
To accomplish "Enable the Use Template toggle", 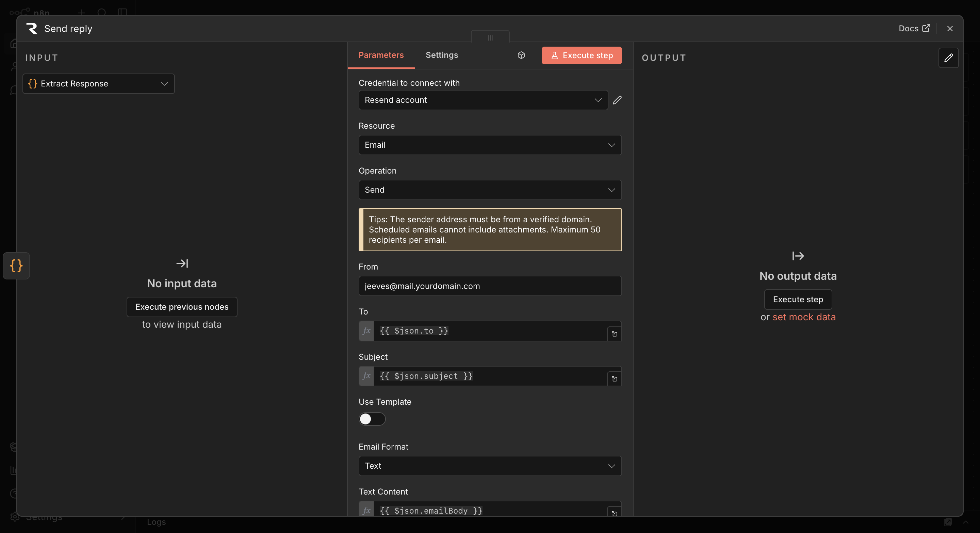I will [x=372, y=419].
